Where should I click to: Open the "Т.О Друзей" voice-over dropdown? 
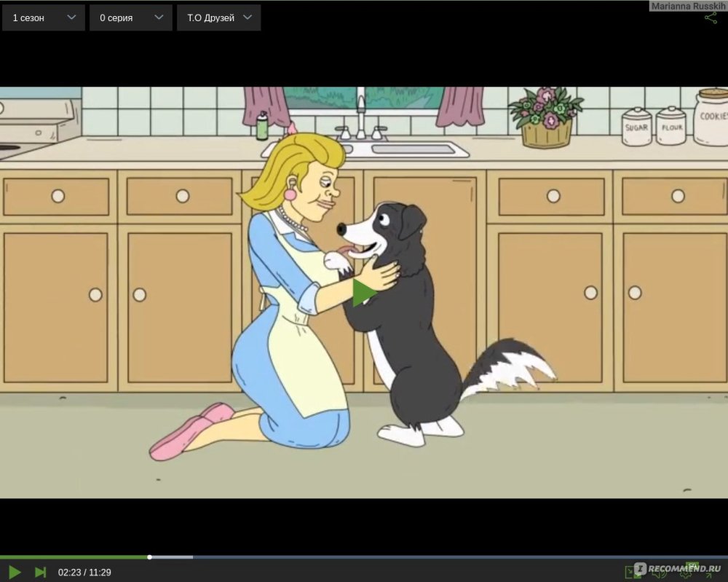218,17
